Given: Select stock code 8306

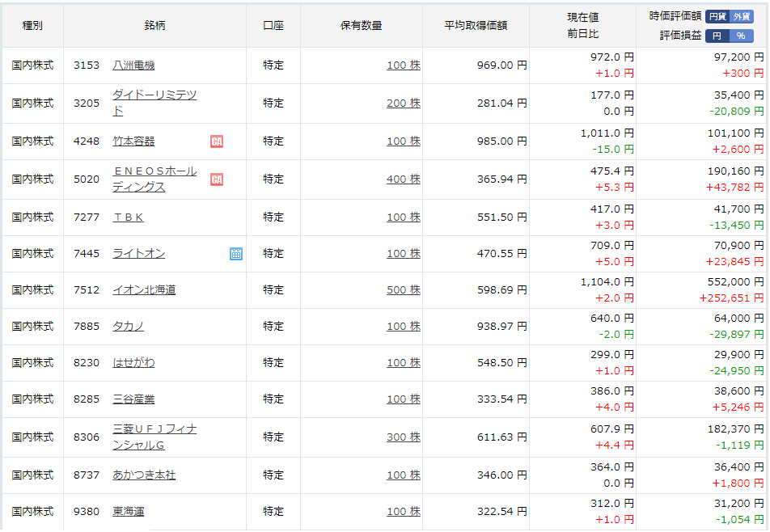Looking at the screenshot, I should pos(87,437).
